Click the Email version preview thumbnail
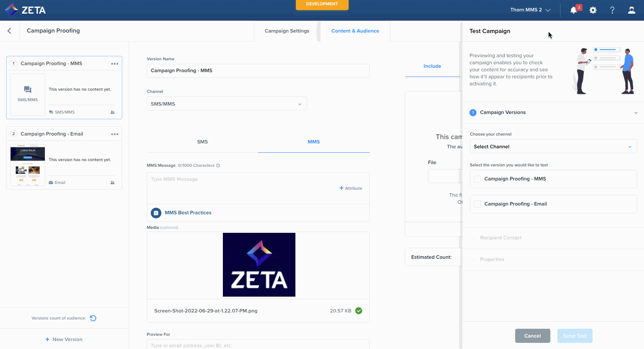 [x=28, y=165]
